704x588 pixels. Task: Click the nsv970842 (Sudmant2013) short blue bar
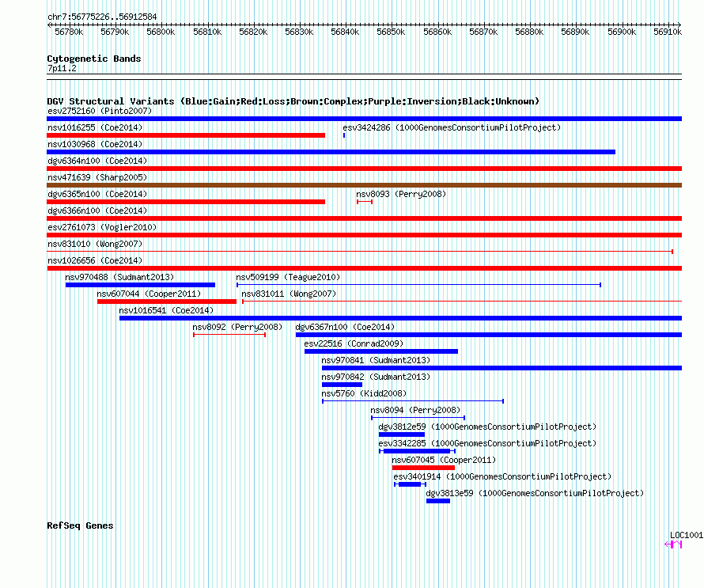[343, 385]
